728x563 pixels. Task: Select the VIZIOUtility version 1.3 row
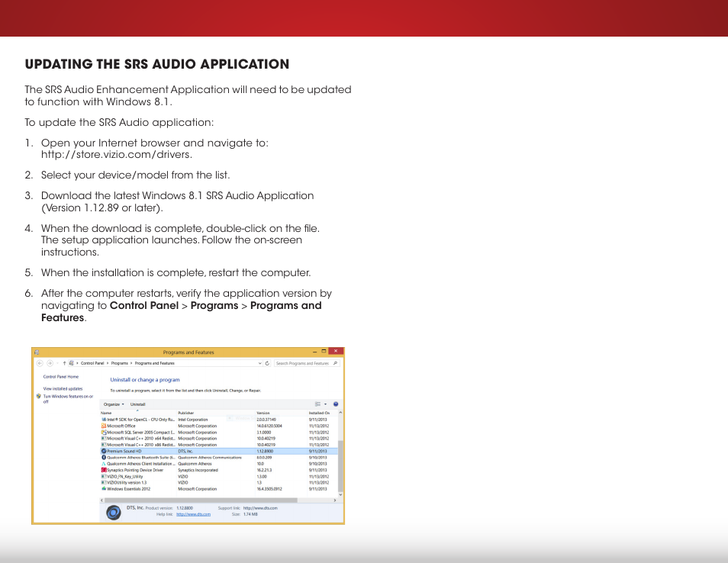[x=219, y=483]
